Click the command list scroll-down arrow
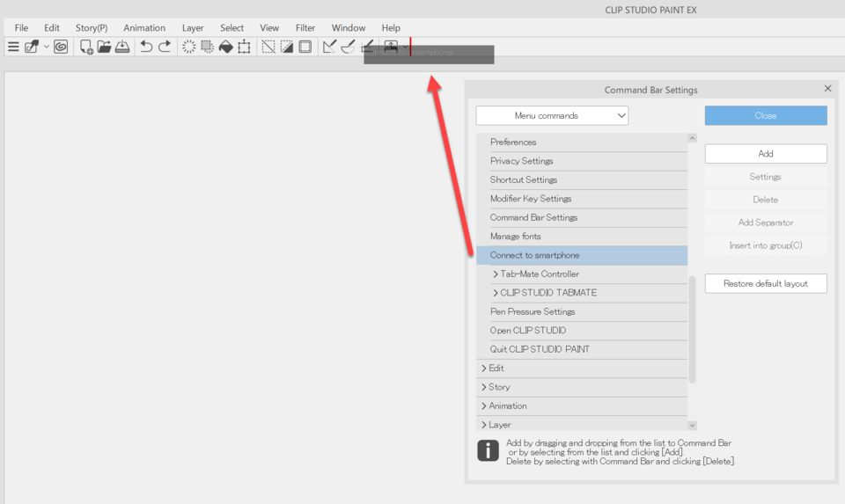This screenshot has height=504, width=845. 693,426
